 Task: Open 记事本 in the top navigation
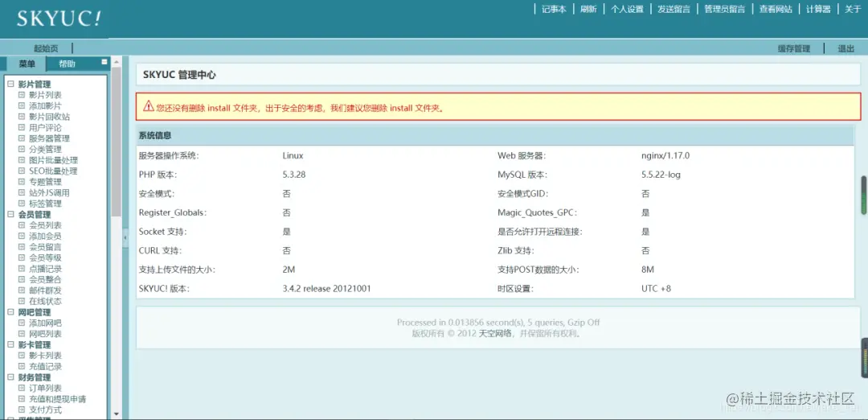[x=554, y=10]
